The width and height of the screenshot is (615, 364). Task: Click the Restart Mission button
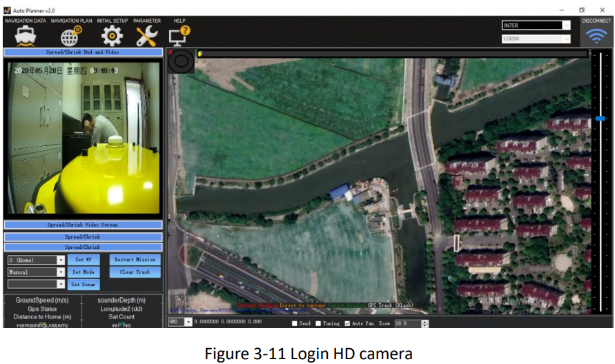pyautogui.click(x=135, y=260)
